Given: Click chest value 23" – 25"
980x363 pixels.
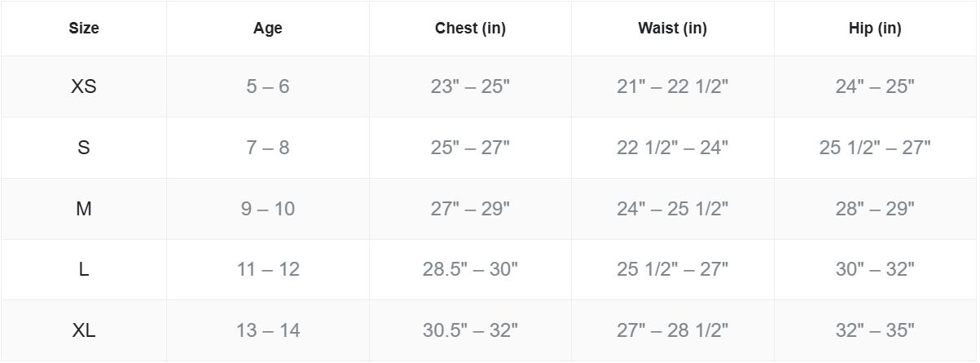Looking at the screenshot, I should pos(470,86).
